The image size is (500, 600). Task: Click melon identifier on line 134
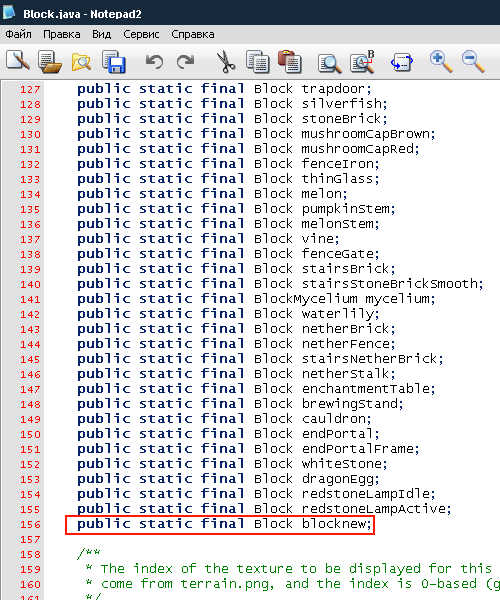point(322,194)
